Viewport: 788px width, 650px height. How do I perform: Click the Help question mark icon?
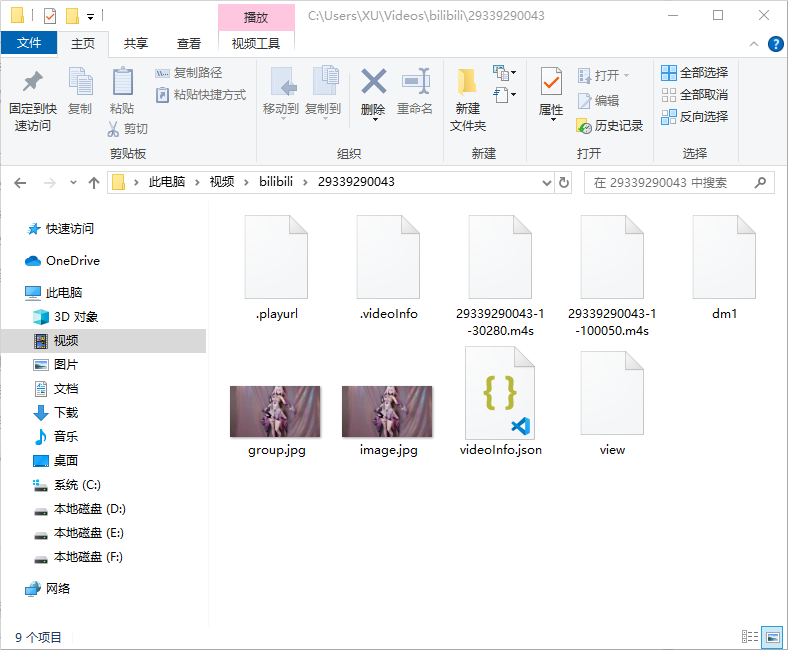(775, 44)
